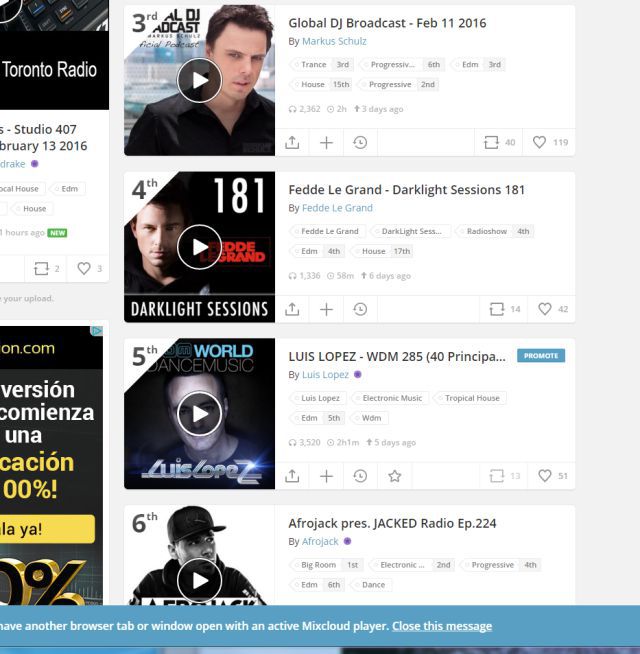Image resolution: width=640 pixels, height=654 pixels.
Task: Select the Edm 3rd tag
Action: (x=478, y=65)
